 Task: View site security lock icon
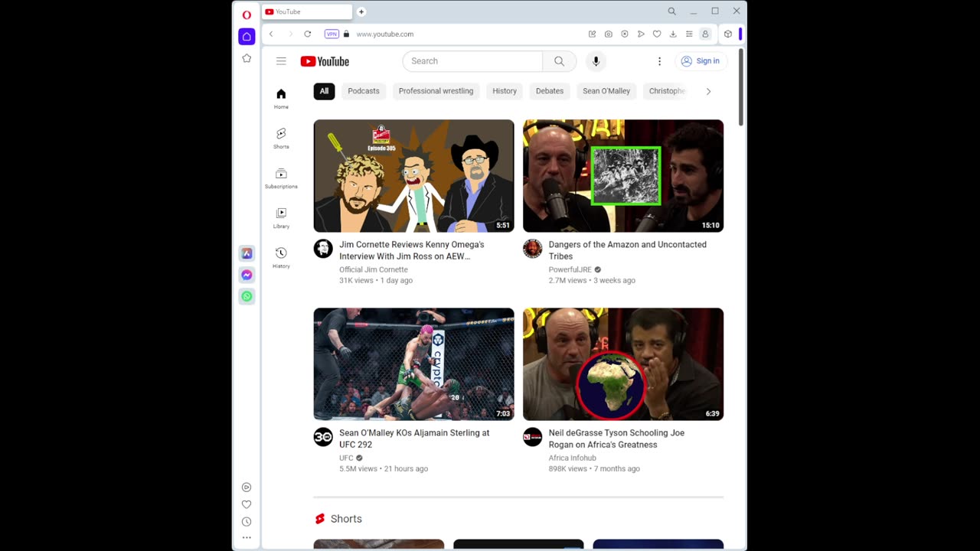[346, 34]
